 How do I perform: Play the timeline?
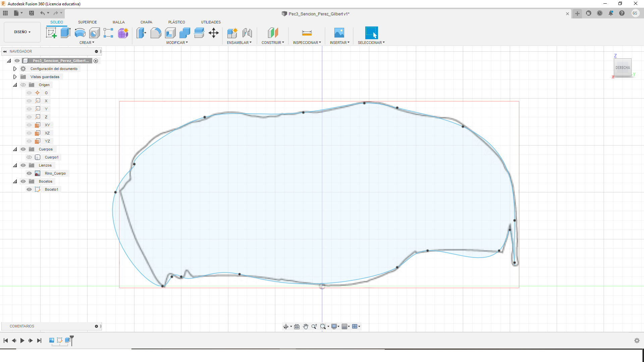click(22, 341)
